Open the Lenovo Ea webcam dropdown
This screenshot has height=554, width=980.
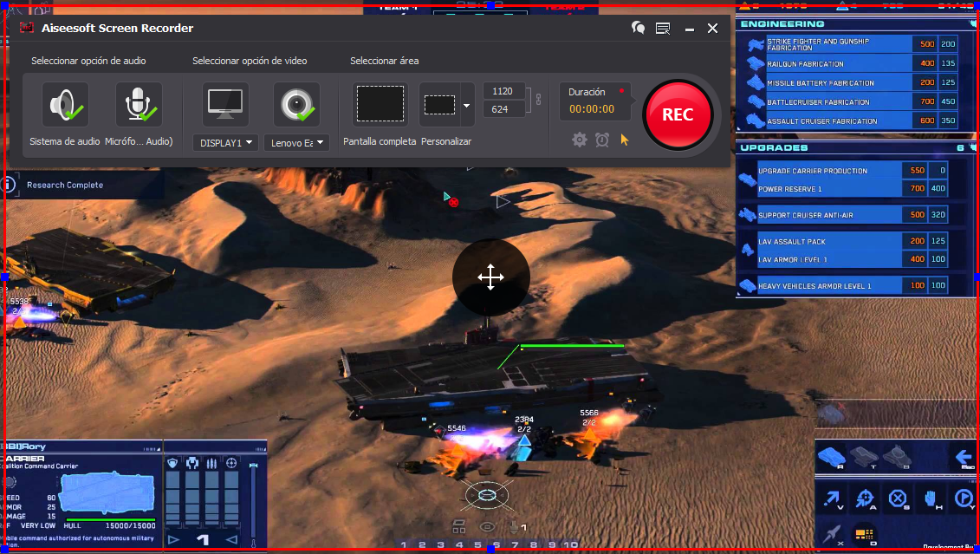point(297,142)
